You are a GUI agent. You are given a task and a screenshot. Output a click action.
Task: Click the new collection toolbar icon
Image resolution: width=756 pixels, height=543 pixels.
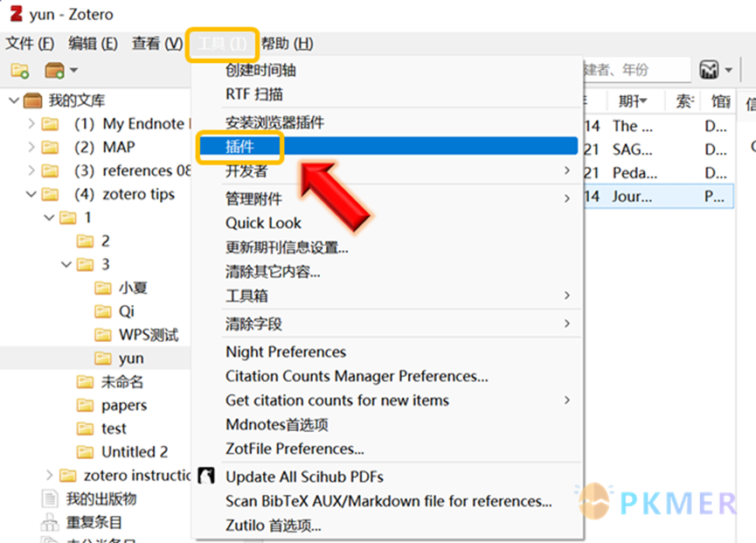(x=20, y=71)
